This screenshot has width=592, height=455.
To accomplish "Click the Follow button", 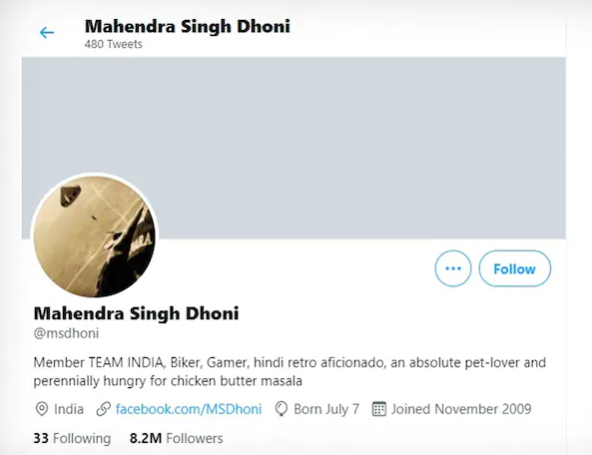I will point(515,268).
